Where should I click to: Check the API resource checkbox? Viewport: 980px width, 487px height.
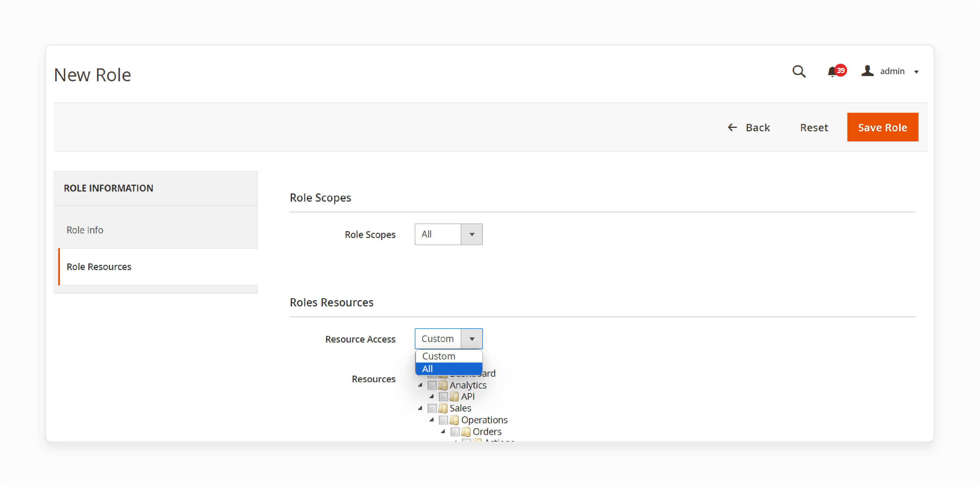(443, 397)
